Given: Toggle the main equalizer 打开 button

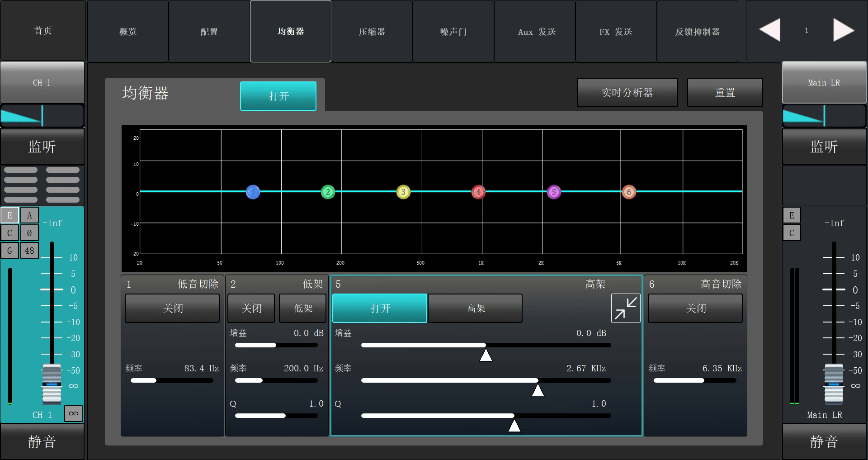Looking at the screenshot, I should (x=278, y=96).
